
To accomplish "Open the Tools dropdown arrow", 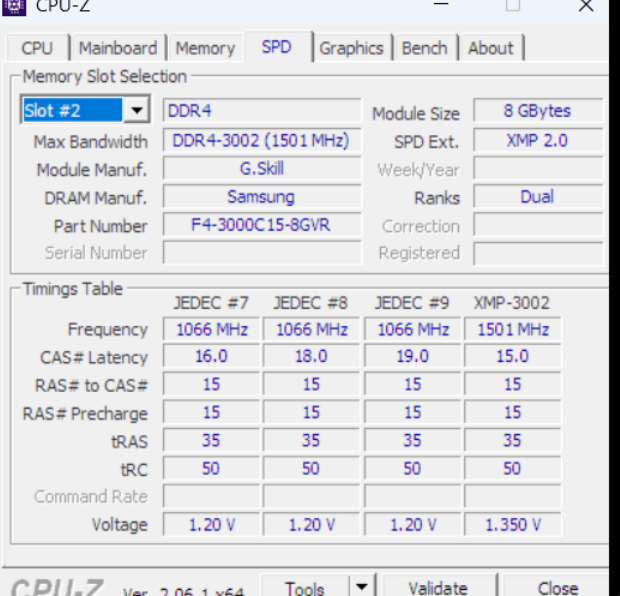I will click(362, 586).
